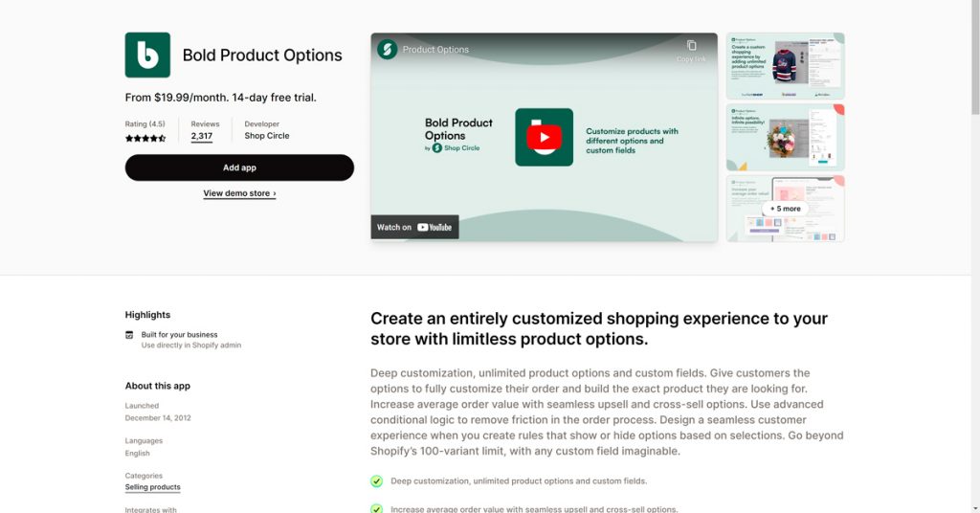980x513 pixels.
Task: Open the hockey jersey screenshot thumbnail
Action: (x=785, y=66)
